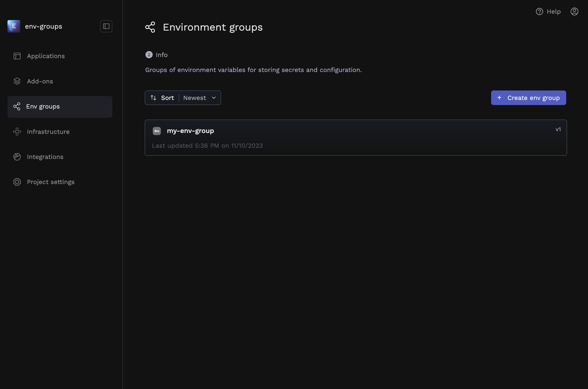Click Create env group button

click(528, 98)
